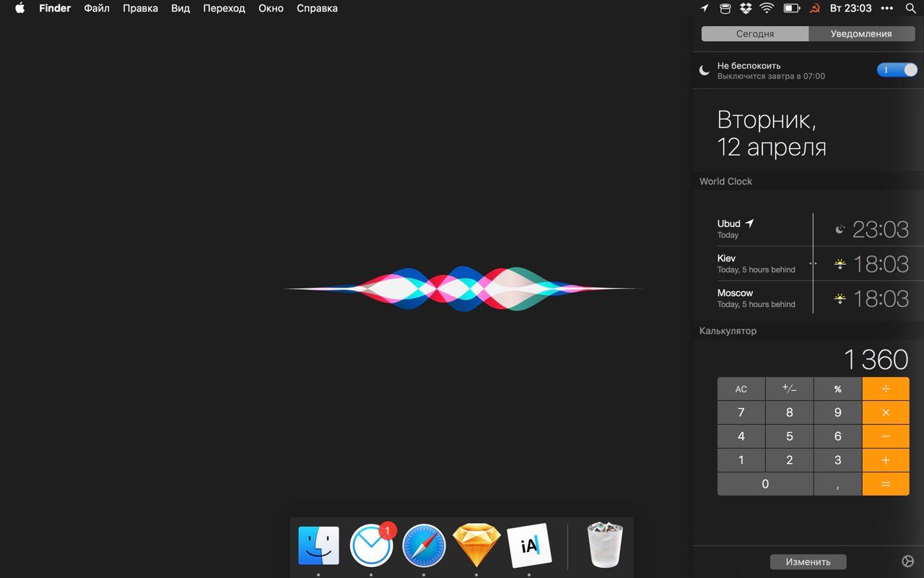924x578 pixels.
Task: Open the Окно menu
Action: (x=271, y=9)
